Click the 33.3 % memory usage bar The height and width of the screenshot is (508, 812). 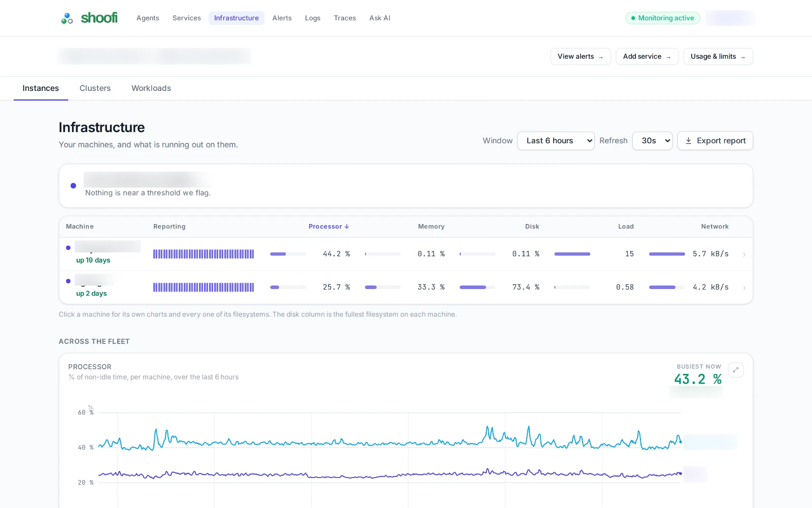point(383,288)
